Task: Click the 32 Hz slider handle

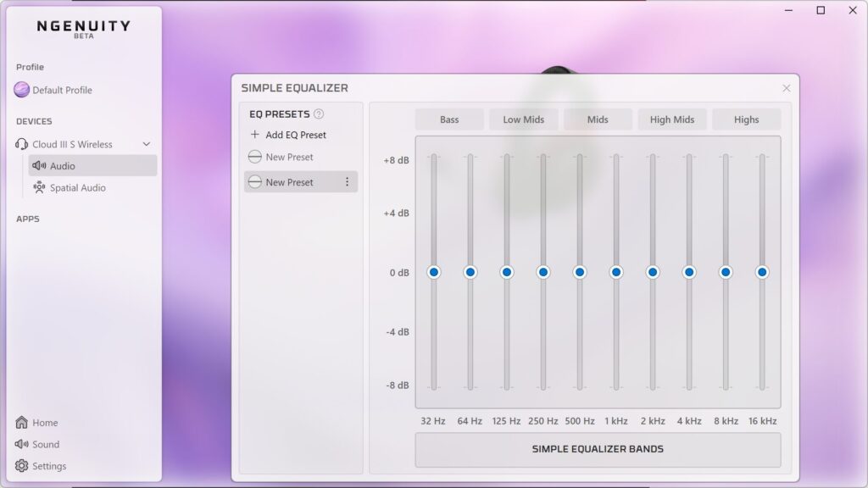Action: click(x=433, y=272)
